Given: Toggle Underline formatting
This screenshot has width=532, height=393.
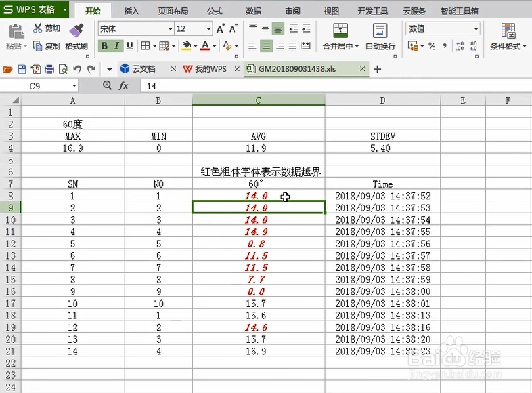Looking at the screenshot, I should (x=129, y=46).
